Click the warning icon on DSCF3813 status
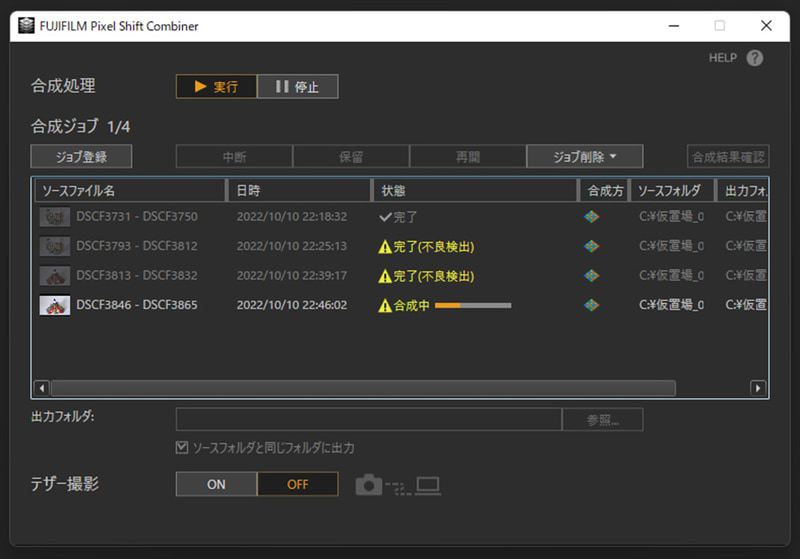The height and width of the screenshot is (559, 800). coord(385,276)
